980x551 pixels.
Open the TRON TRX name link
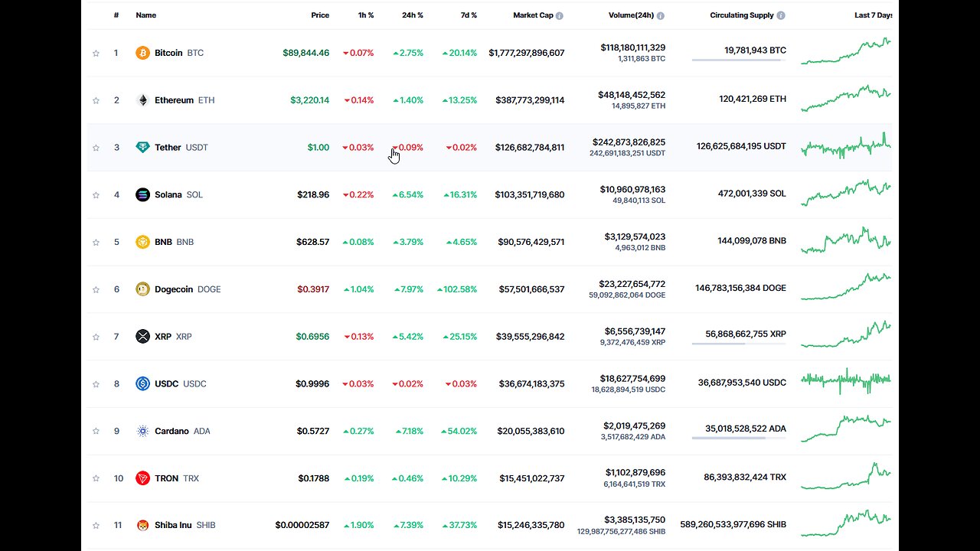[x=177, y=478]
